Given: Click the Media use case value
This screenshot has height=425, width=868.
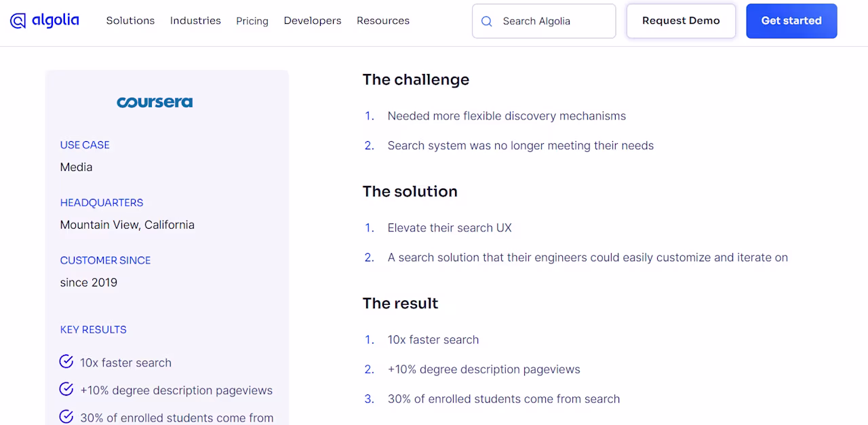Looking at the screenshot, I should tap(76, 167).
